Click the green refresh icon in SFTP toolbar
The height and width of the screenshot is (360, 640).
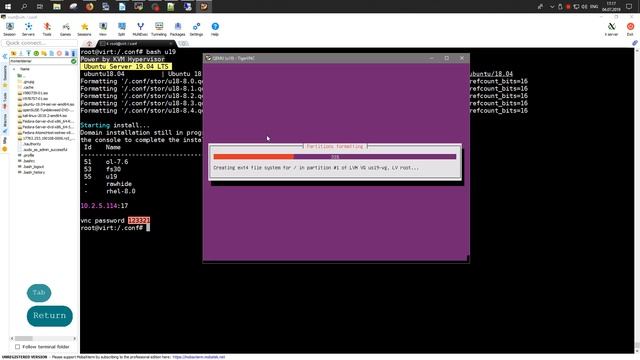coord(36,53)
